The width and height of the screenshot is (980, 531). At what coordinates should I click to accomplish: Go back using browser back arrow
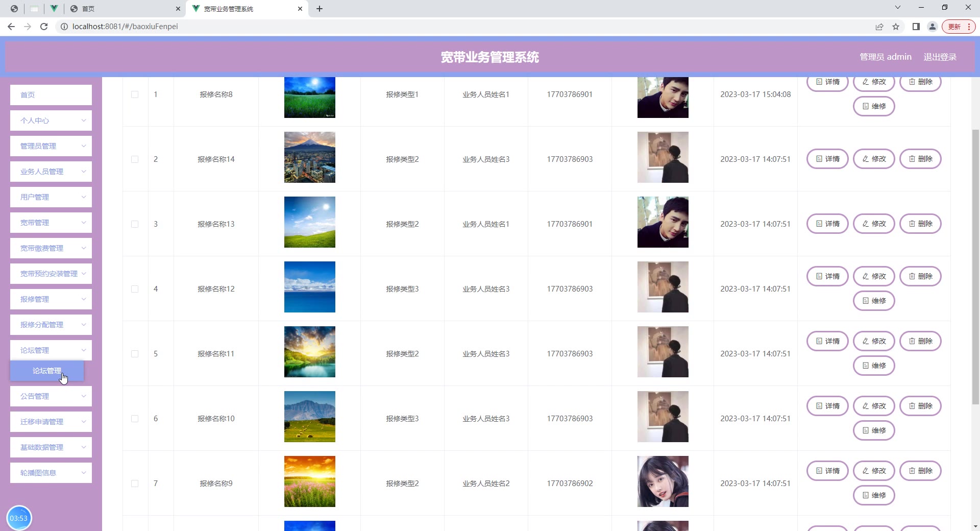[11, 27]
